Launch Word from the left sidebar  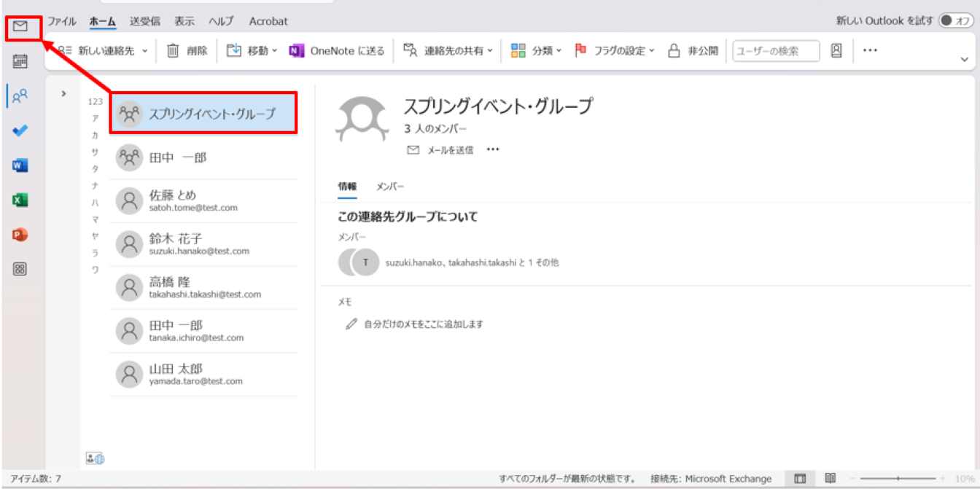[20, 166]
